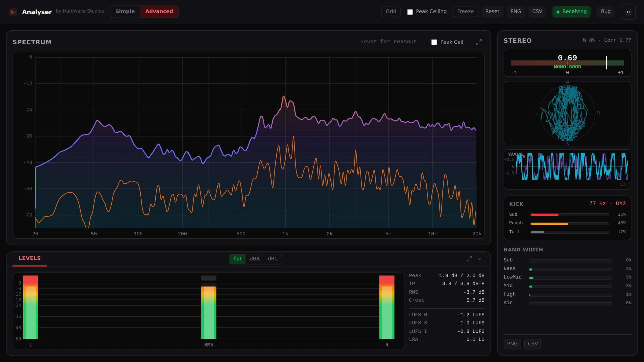644x362 pixels.
Task: Report a problem with the Bug button
Action: point(606,12)
